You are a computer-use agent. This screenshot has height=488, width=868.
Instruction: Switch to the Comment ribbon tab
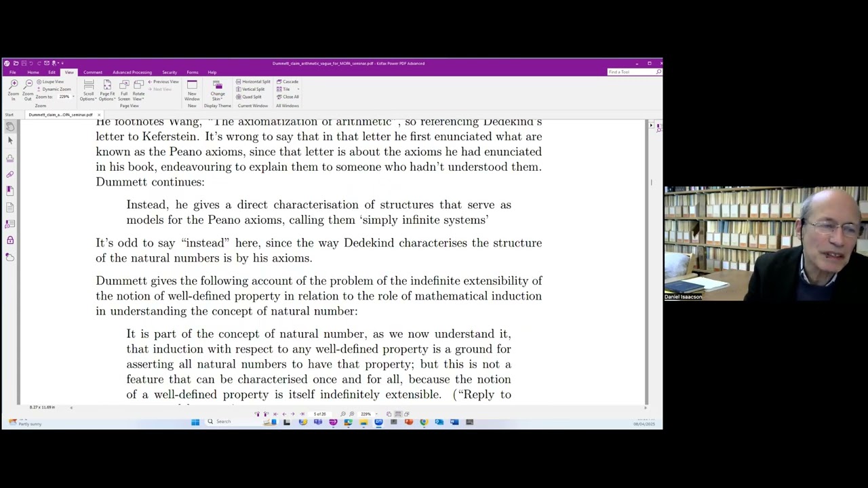(x=93, y=73)
